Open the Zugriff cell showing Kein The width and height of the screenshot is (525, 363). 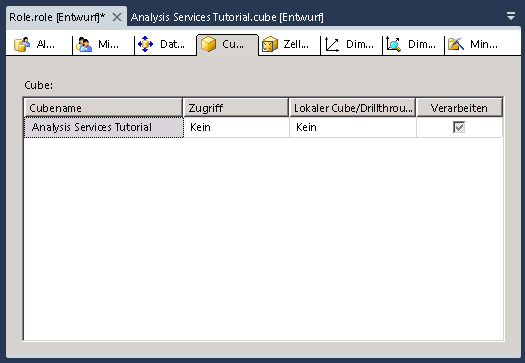tap(236, 127)
